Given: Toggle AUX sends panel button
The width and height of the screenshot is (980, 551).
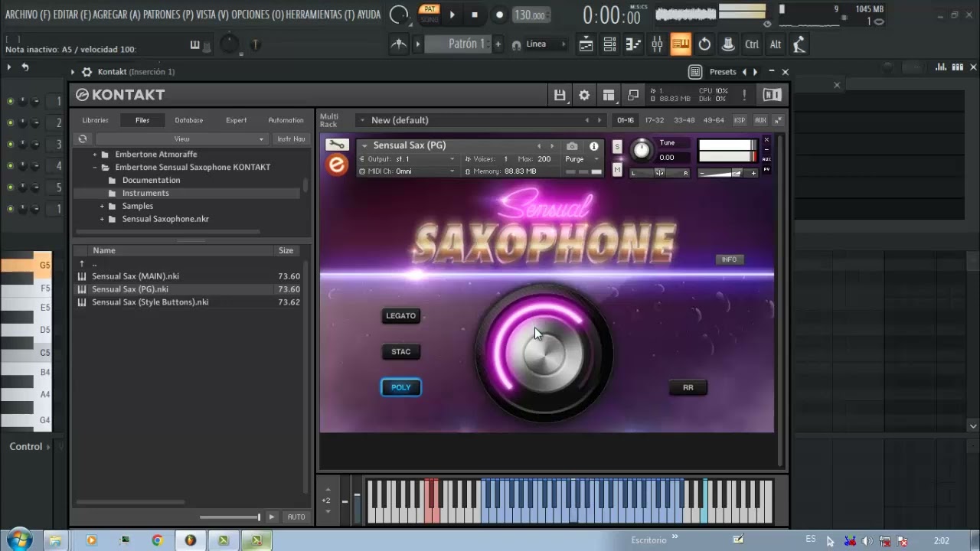Looking at the screenshot, I should pyautogui.click(x=760, y=120).
